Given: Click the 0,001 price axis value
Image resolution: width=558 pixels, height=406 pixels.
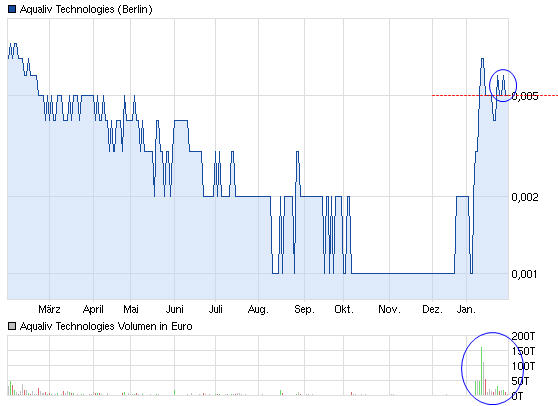Looking at the screenshot, I should click(525, 274).
